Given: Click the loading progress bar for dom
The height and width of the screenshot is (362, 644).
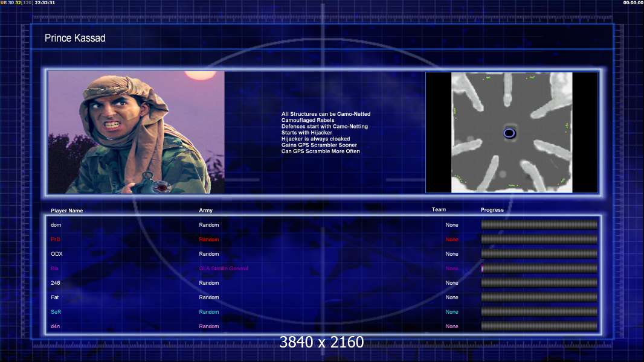Looking at the screenshot, I should pos(539,224).
